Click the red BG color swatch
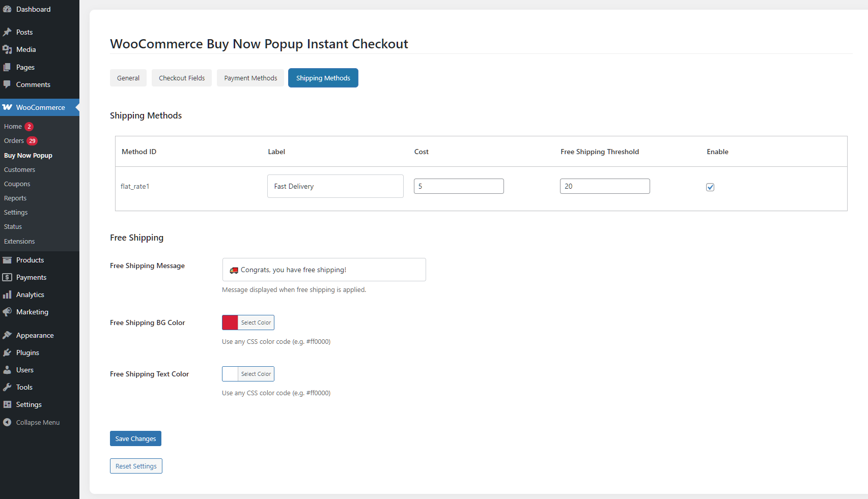This screenshot has width=868, height=499. 230,322
